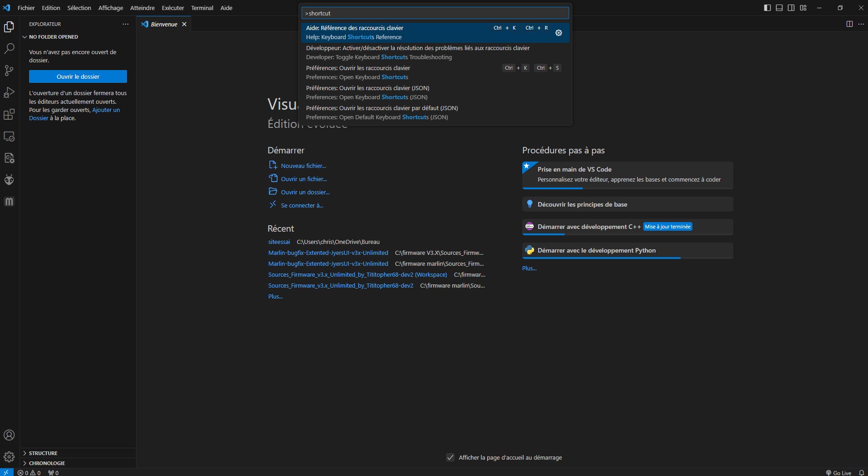
Task: Click 'Ouvrir le dossier' blue button
Action: pyautogui.click(x=78, y=76)
